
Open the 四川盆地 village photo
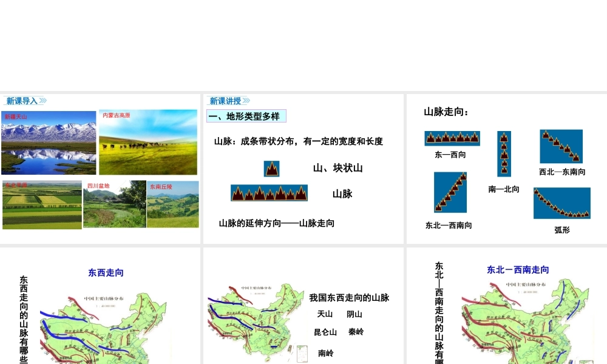pyautogui.click(x=115, y=204)
